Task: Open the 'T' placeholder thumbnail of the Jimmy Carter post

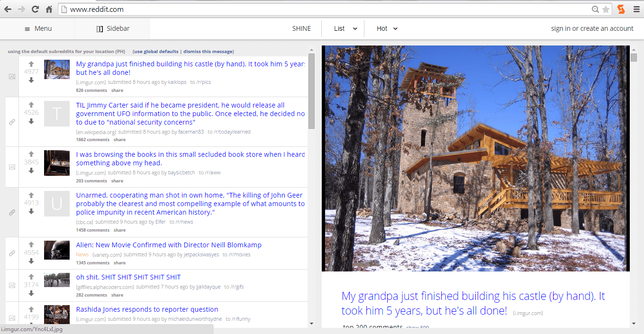Action: click(x=57, y=114)
